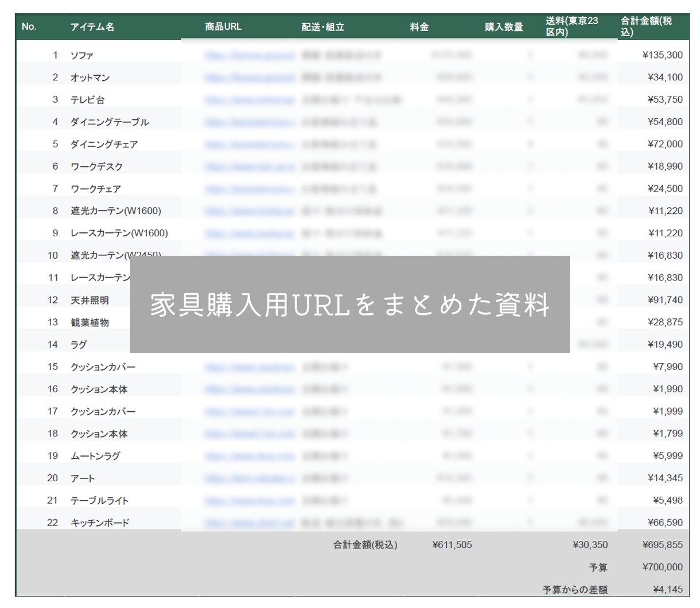700x608 pixels.
Task: Select the レースカーテン(W1600) item cell
Action: [x=119, y=233]
